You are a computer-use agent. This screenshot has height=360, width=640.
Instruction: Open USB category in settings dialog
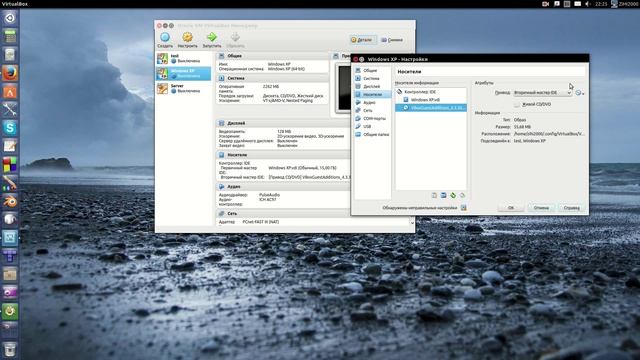[x=372, y=127]
